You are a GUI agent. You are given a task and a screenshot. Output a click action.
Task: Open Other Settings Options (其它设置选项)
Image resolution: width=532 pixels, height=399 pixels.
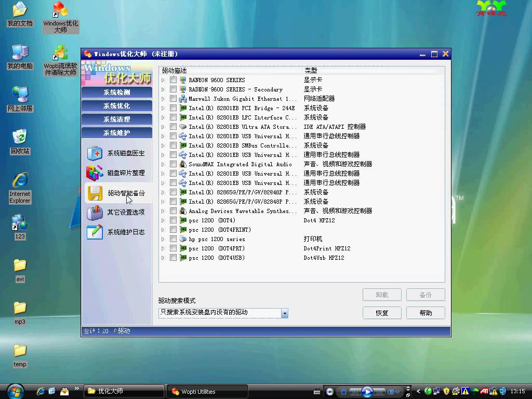click(116, 212)
